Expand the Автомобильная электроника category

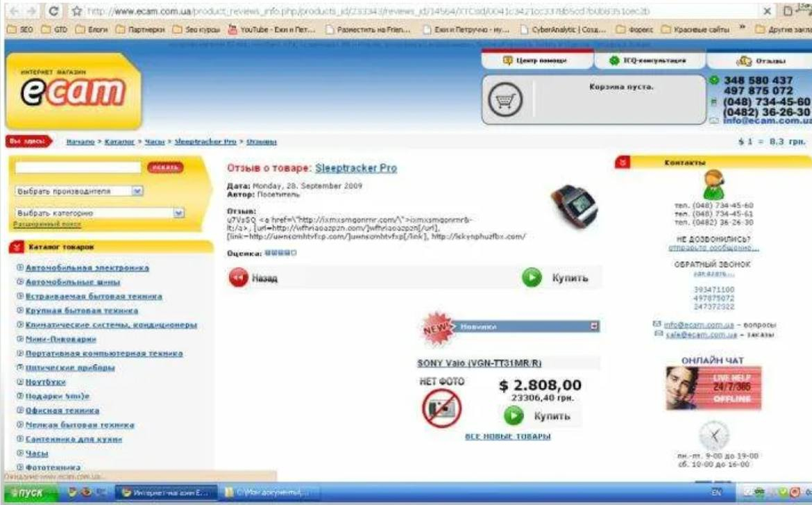(x=20, y=267)
